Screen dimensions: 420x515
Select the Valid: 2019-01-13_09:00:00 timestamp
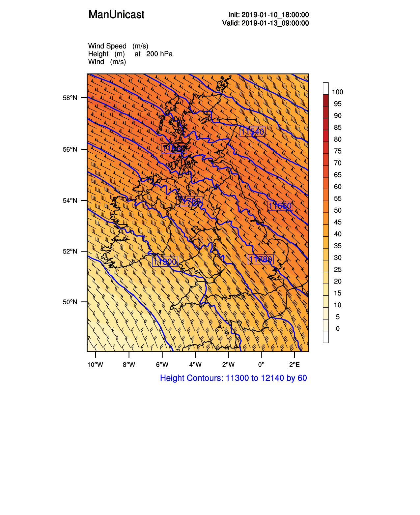(x=265, y=23)
